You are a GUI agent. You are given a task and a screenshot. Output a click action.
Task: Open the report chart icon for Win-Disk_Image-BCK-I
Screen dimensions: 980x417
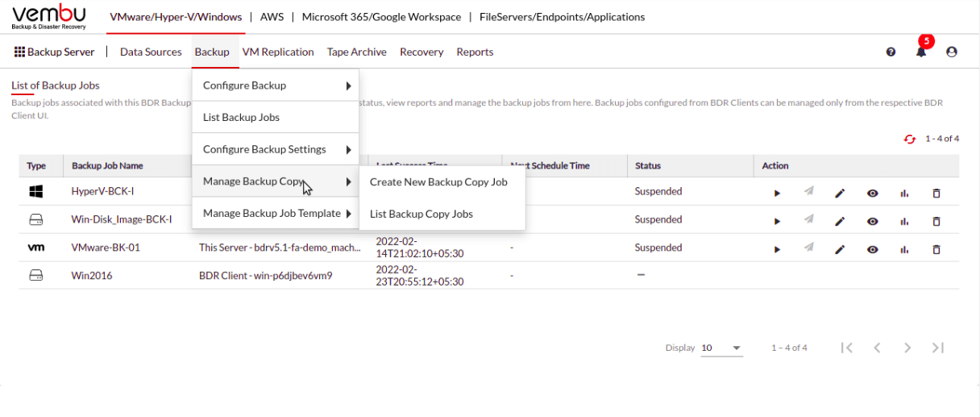[x=904, y=221]
